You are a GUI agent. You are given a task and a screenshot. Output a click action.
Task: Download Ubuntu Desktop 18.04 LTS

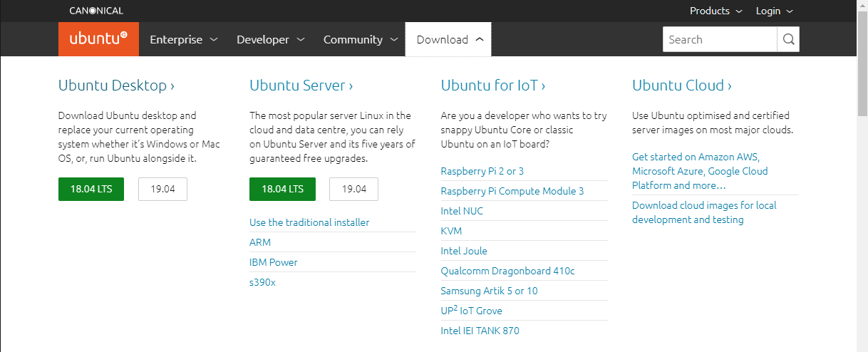point(91,189)
